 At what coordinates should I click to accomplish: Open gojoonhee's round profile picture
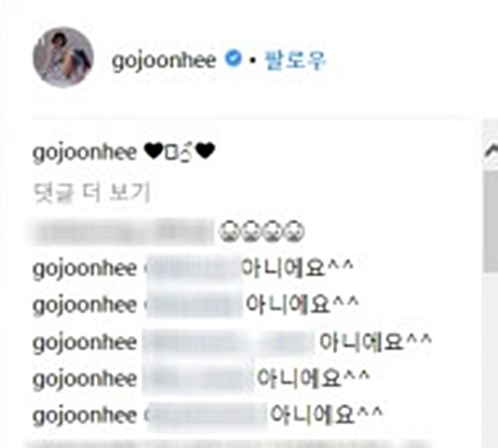(x=64, y=57)
